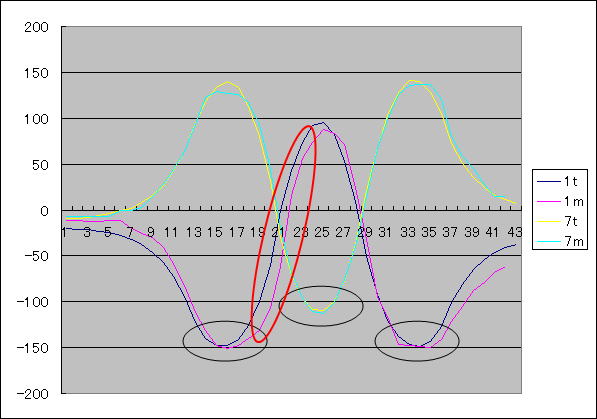This screenshot has width=597, height=419.
Task: Click the -200 y-axis label
Action: pyautogui.click(x=33, y=394)
